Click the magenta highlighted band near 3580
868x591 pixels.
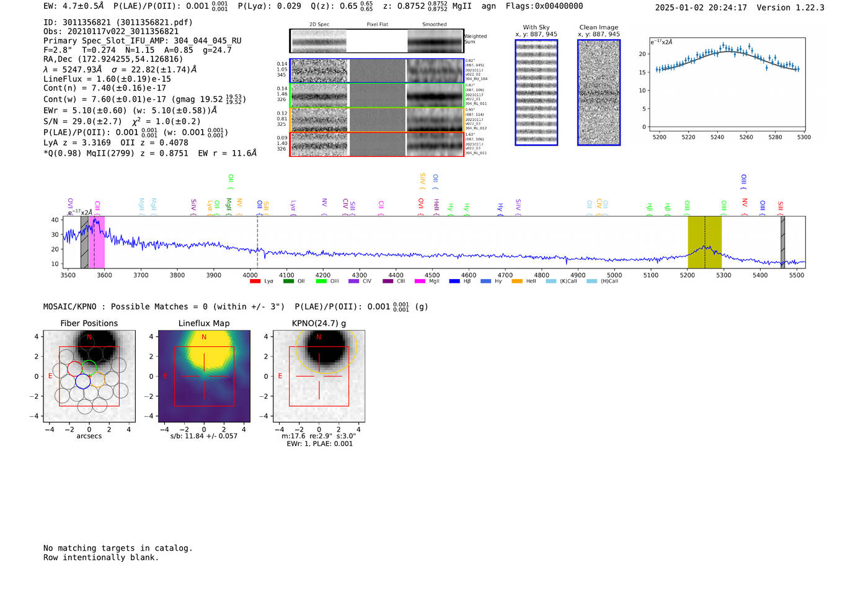(97, 242)
